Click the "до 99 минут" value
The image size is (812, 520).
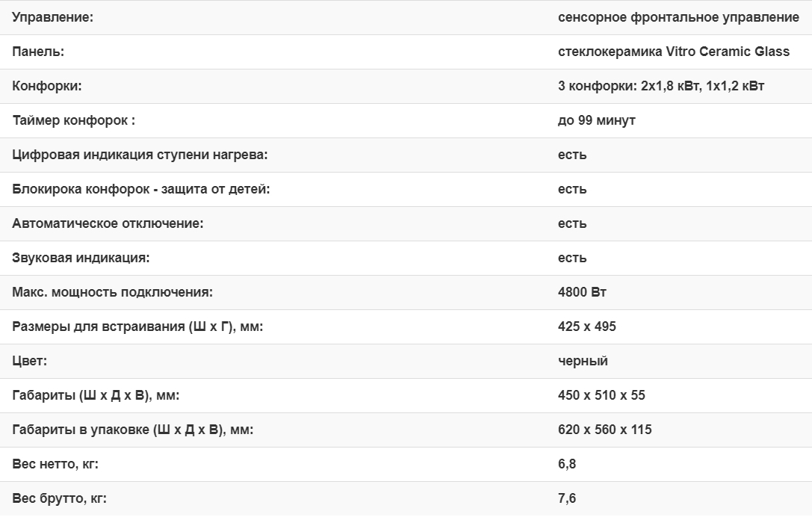[x=597, y=120]
